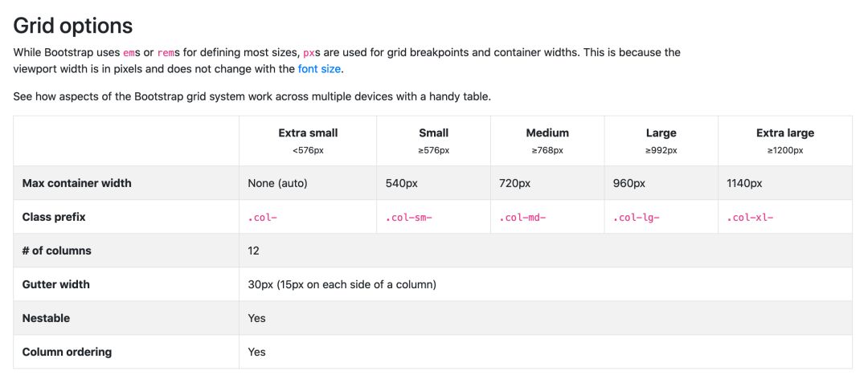Click the 'Extra large' column header
The image size is (868, 383).
(784, 133)
